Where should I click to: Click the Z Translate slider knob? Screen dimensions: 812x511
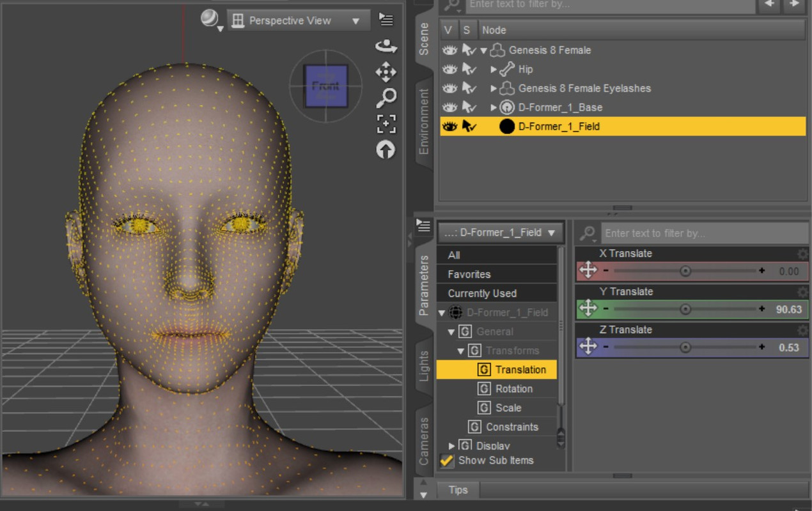click(685, 347)
